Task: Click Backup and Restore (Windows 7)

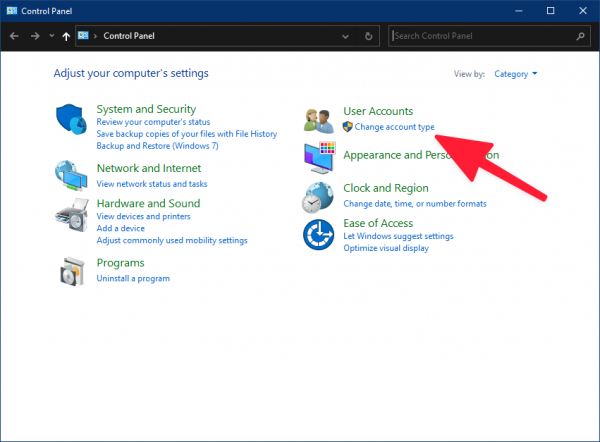Action: (157, 146)
